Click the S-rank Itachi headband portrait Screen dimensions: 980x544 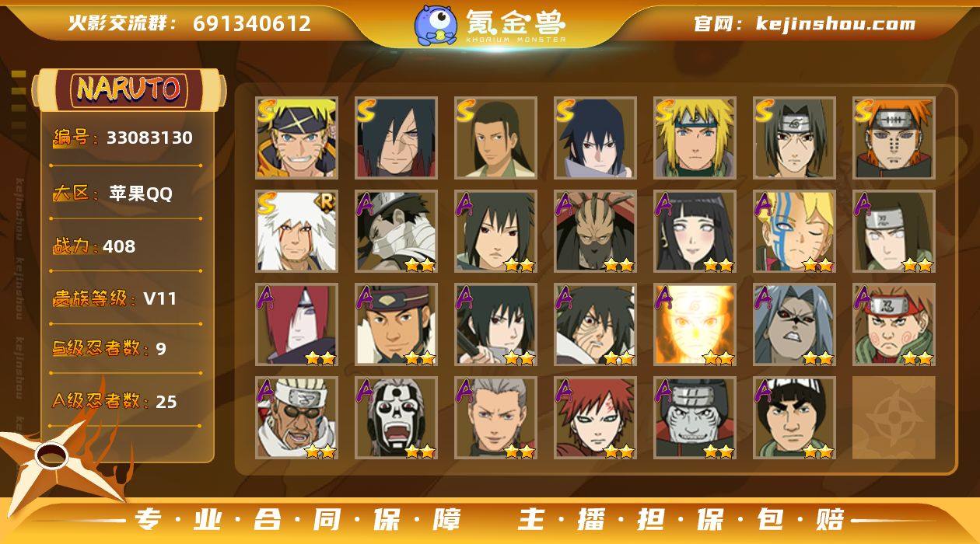click(x=795, y=138)
